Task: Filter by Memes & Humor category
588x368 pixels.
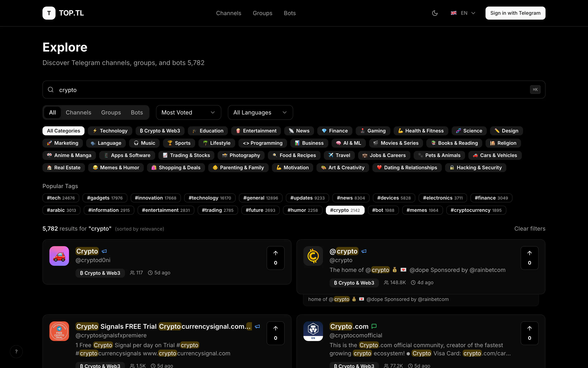Action: (116, 167)
